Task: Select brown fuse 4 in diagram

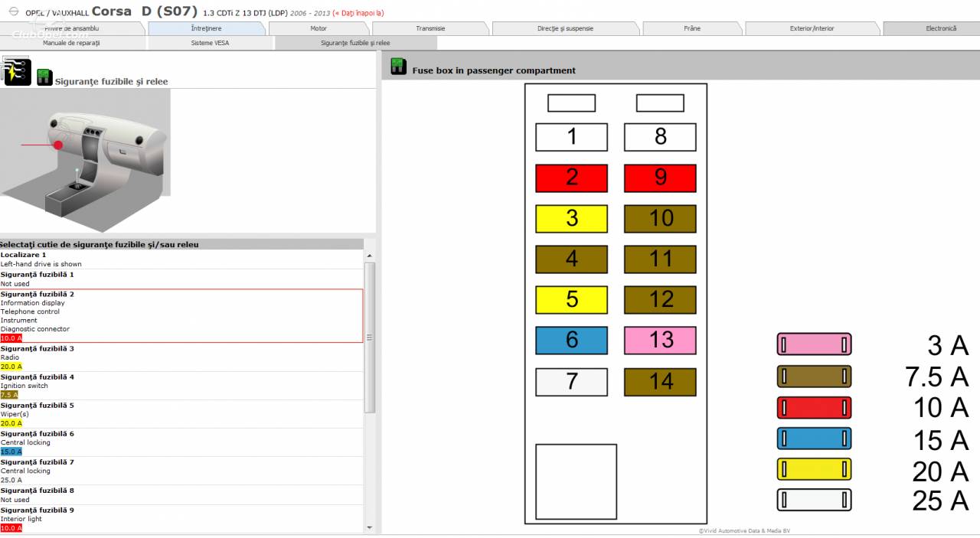Action: tap(571, 259)
